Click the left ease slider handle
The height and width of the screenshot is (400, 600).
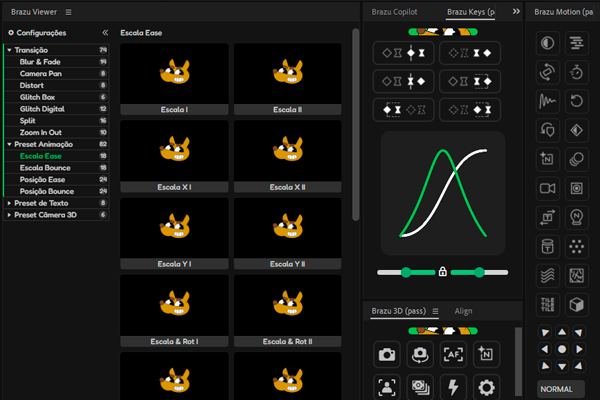(x=405, y=272)
